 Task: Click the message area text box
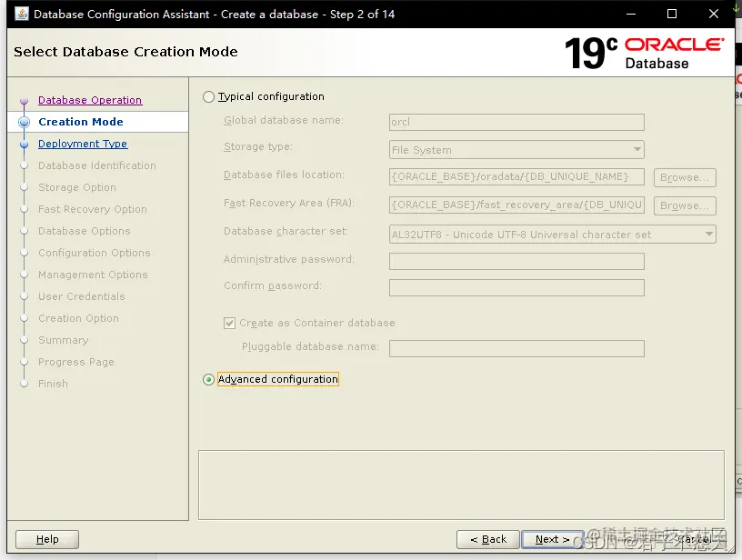[461, 485]
